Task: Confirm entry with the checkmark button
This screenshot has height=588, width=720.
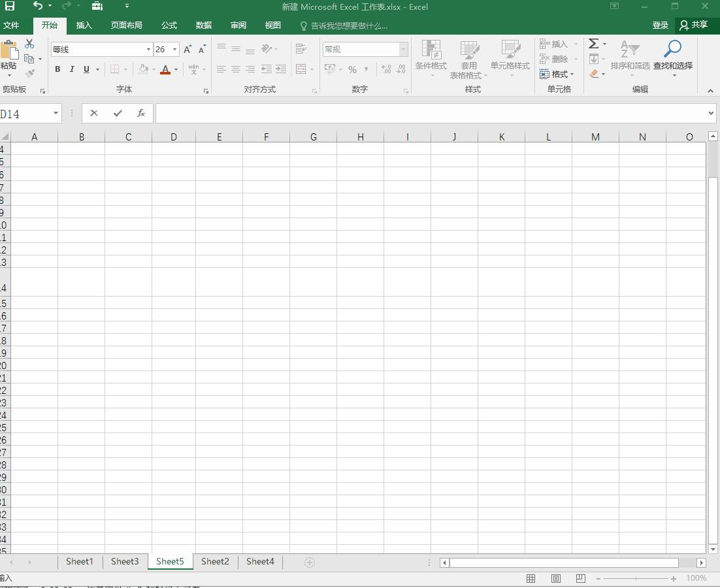Action: (x=118, y=114)
